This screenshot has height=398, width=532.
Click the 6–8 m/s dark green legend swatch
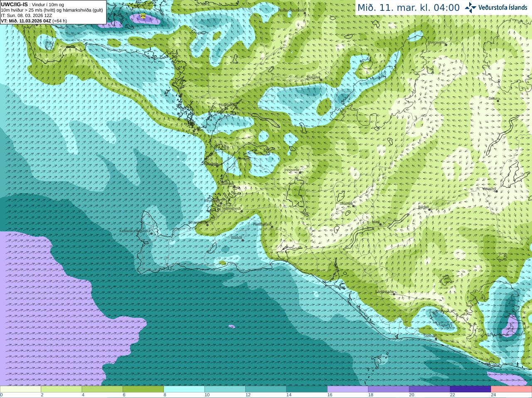(x=143, y=389)
